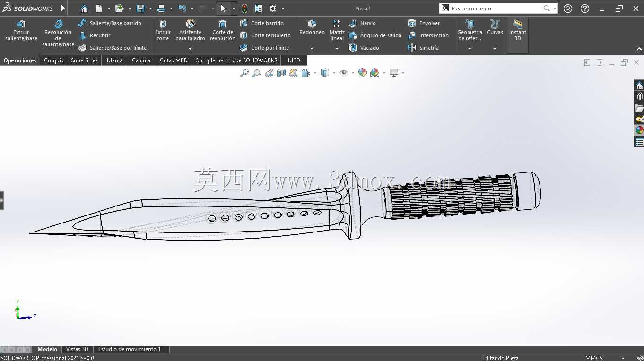
Task: Use the Envolver feature
Action: click(x=424, y=23)
